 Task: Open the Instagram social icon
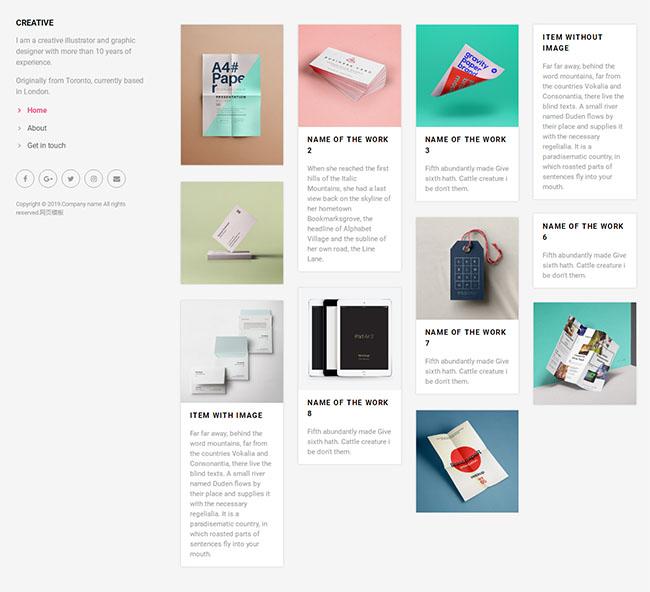(93, 179)
